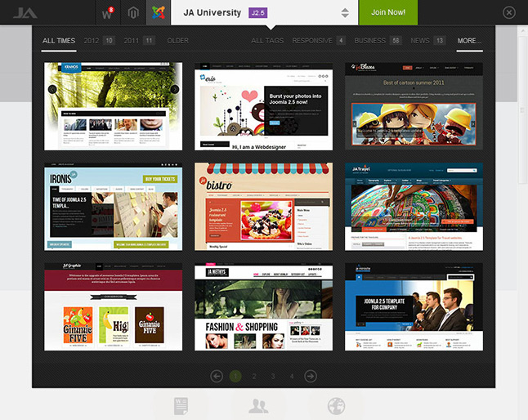Go to next page arrow
Screen dimensions: 528x420
pos(311,376)
